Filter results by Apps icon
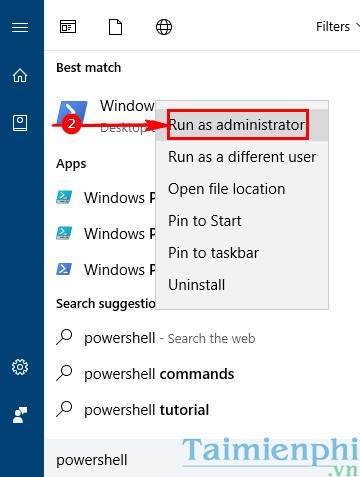360x477 pixels. tap(68, 27)
